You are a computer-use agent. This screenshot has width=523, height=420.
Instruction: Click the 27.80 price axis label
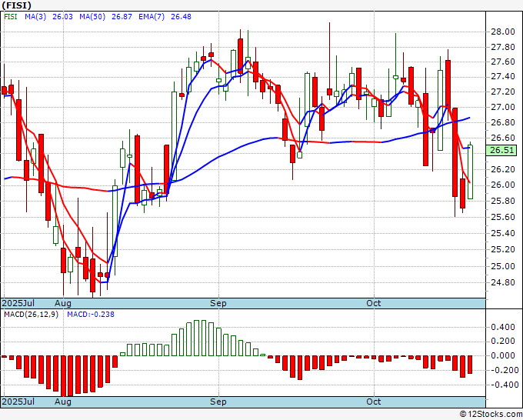tap(503, 48)
